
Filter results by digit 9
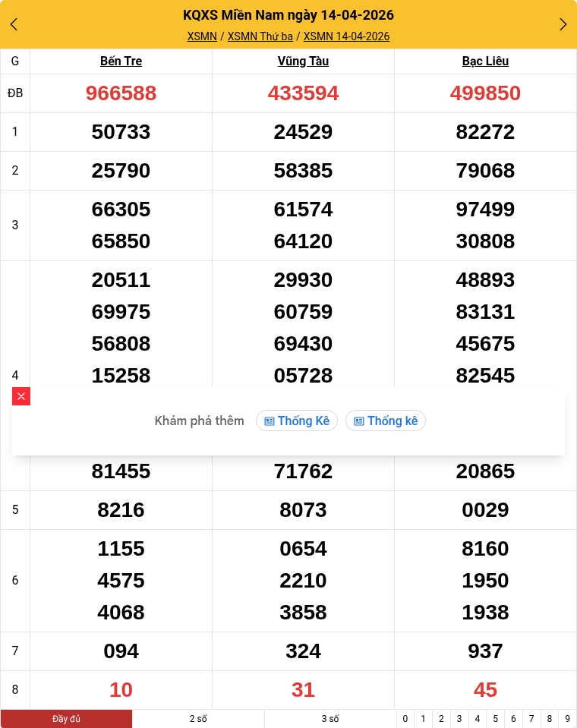pyautogui.click(x=567, y=719)
